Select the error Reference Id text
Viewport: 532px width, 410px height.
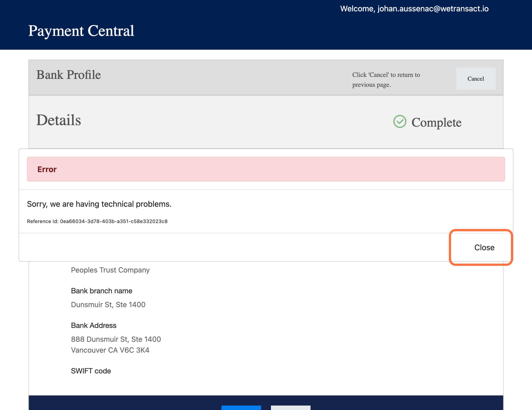97,221
